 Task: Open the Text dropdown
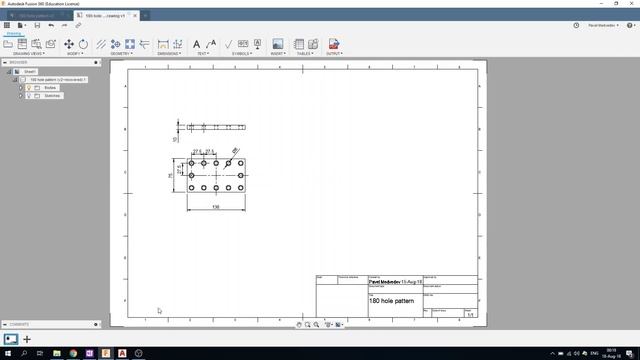[x=203, y=53]
